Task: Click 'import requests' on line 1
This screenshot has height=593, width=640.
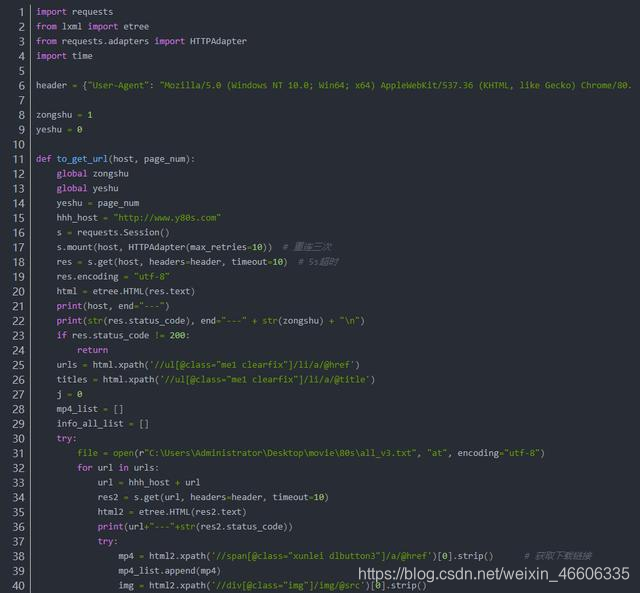Action: click(75, 12)
